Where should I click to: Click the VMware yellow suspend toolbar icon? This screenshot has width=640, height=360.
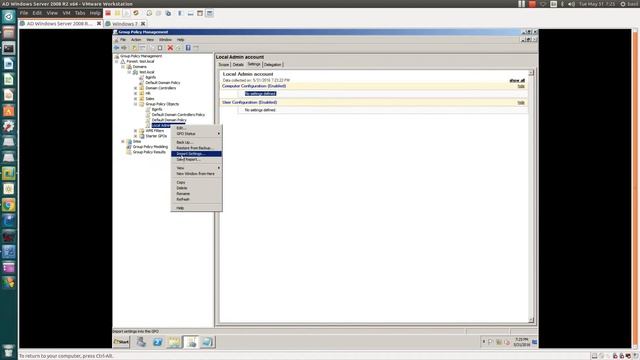[x=118, y=13]
